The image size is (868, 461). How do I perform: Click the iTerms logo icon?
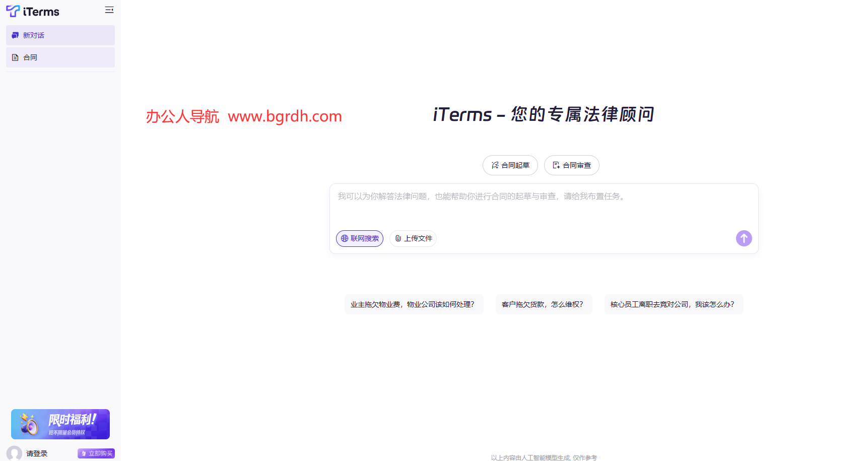[13, 11]
